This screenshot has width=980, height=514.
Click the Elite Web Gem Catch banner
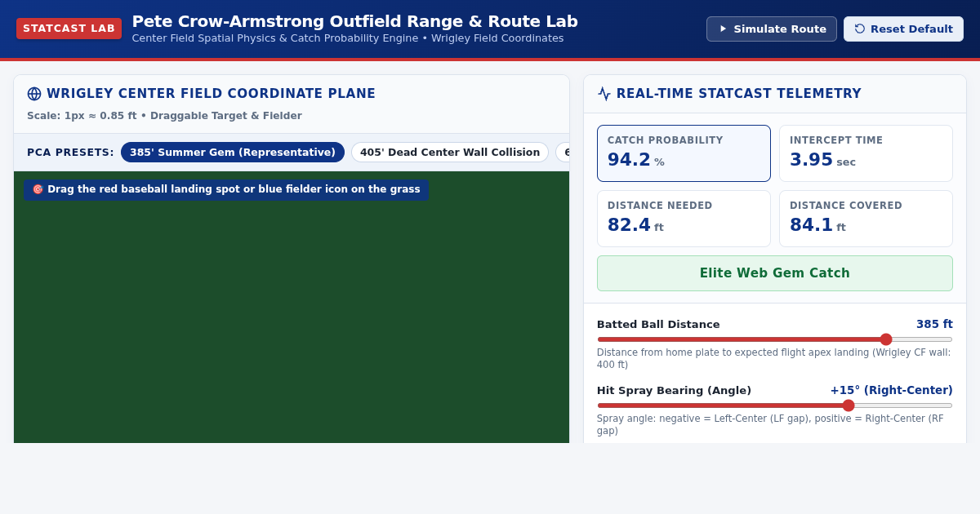tap(775, 273)
